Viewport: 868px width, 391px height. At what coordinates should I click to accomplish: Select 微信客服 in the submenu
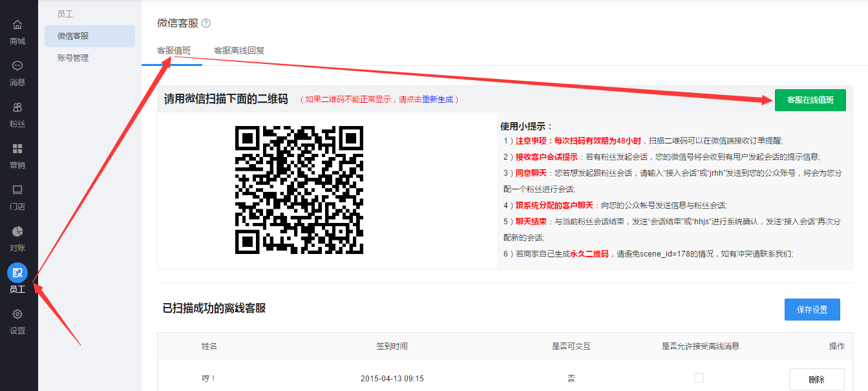[73, 36]
